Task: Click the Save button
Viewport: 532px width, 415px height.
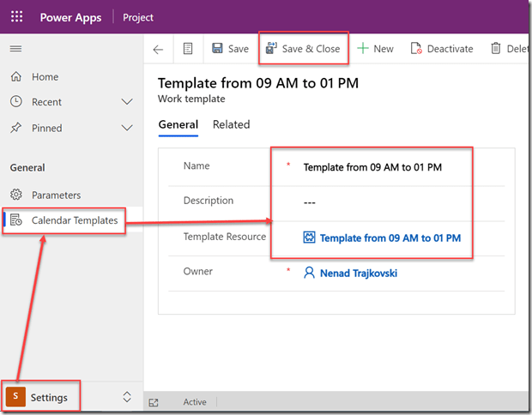Action: [x=230, y=49]
